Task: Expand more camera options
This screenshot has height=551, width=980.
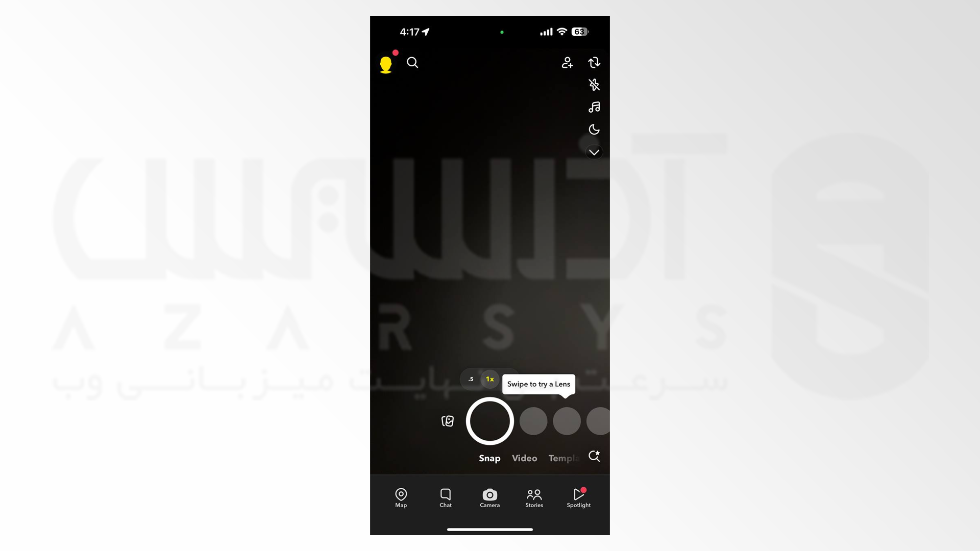Action: 594,152
